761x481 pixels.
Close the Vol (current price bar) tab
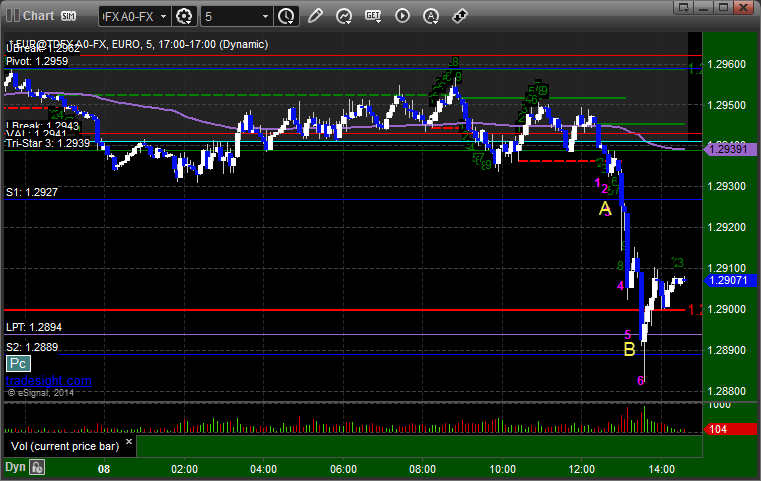(129, 442)
